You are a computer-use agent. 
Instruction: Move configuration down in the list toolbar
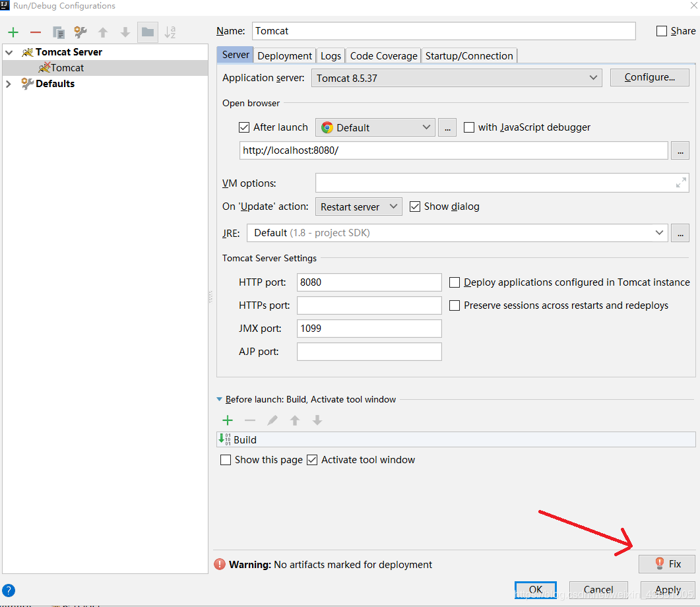click(125, 32)
